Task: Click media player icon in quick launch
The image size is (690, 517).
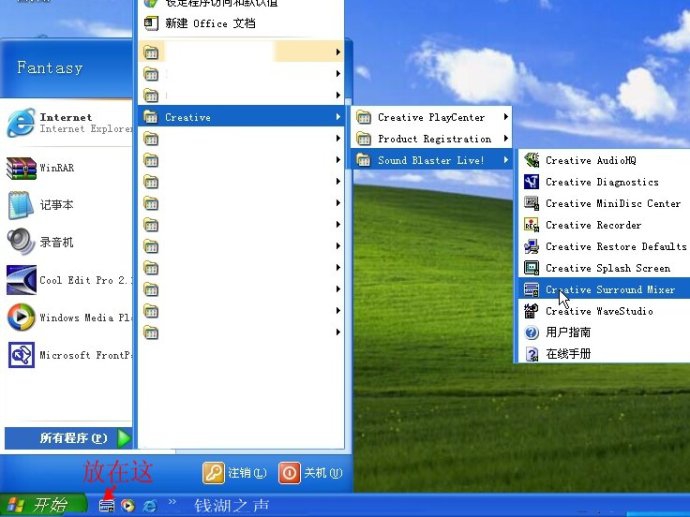Action: 128,506
